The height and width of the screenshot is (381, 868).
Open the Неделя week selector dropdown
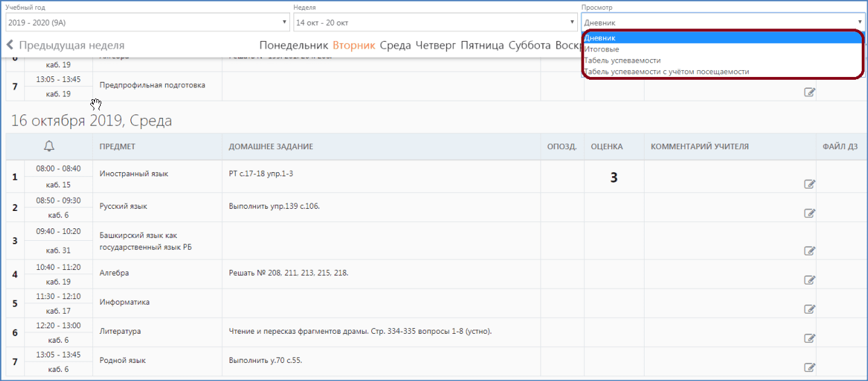[434, 22]
